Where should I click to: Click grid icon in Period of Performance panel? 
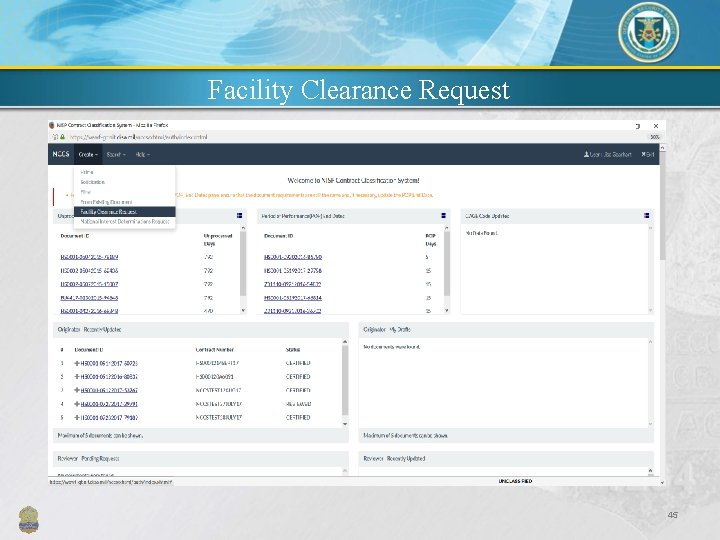[444, 215]
